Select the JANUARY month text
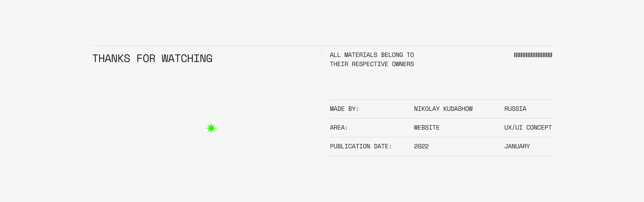This screenshot has height=202, width=644. click(517, 146)
